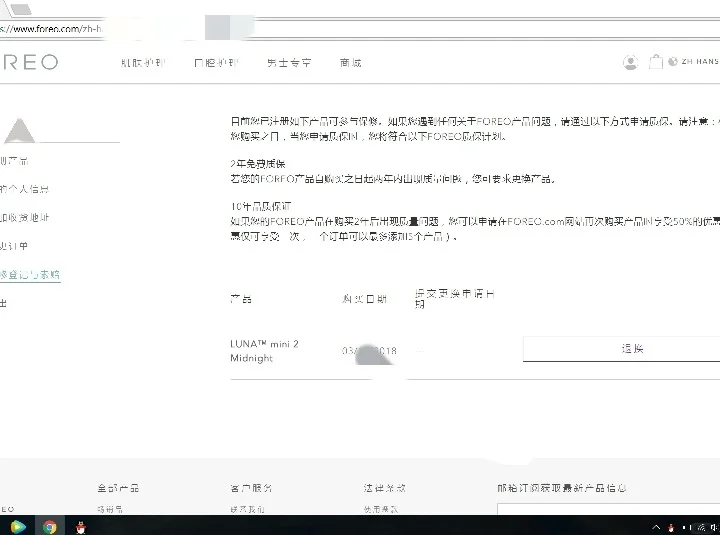
Task: Click the newsletter email input field
Action: 608,509
